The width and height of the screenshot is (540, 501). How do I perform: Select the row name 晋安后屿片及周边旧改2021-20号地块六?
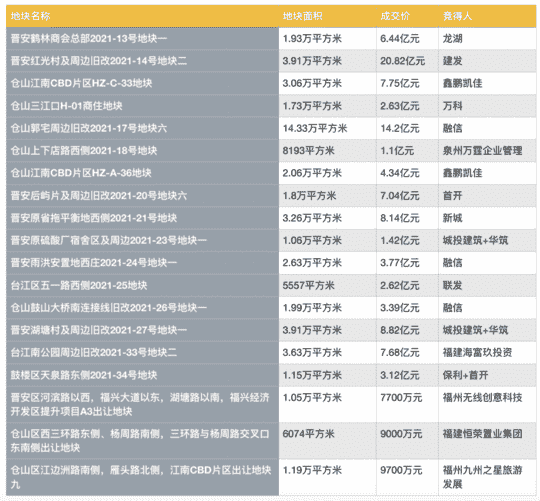point(142,196)
